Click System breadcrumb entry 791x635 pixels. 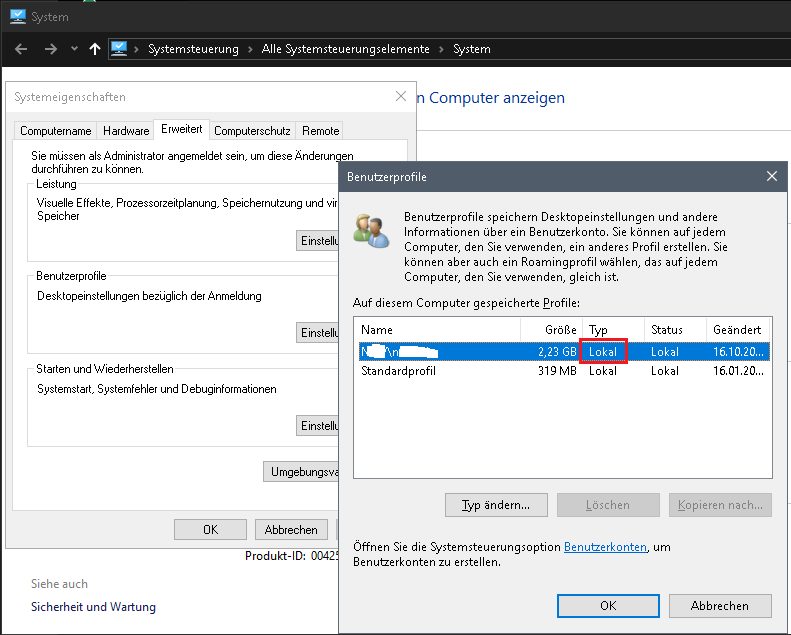472,49
